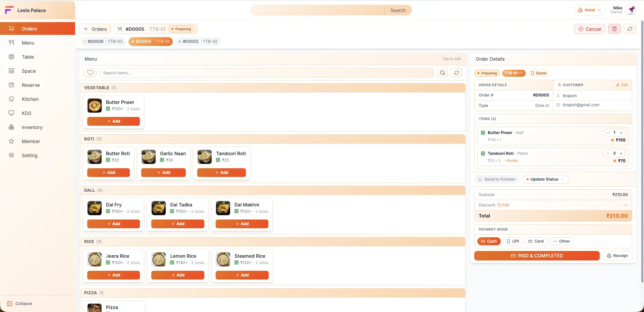Click the Preparing status tag in Order Details

pyautogui.click(x=487, y=73)
